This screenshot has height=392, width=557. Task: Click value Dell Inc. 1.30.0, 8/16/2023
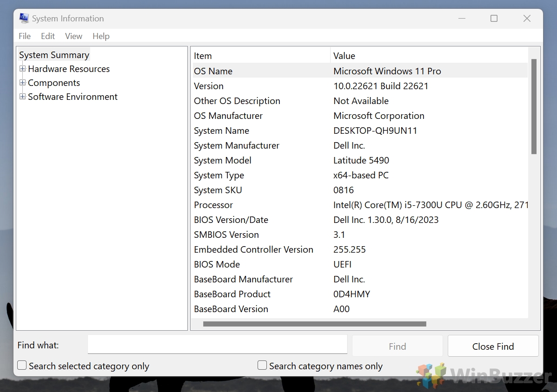click(x=386, y=220)
